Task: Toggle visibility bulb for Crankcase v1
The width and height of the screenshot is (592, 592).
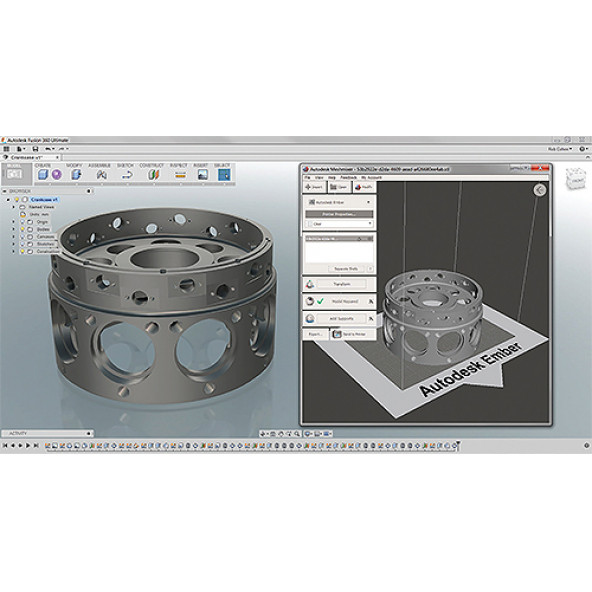Action: 17,199
